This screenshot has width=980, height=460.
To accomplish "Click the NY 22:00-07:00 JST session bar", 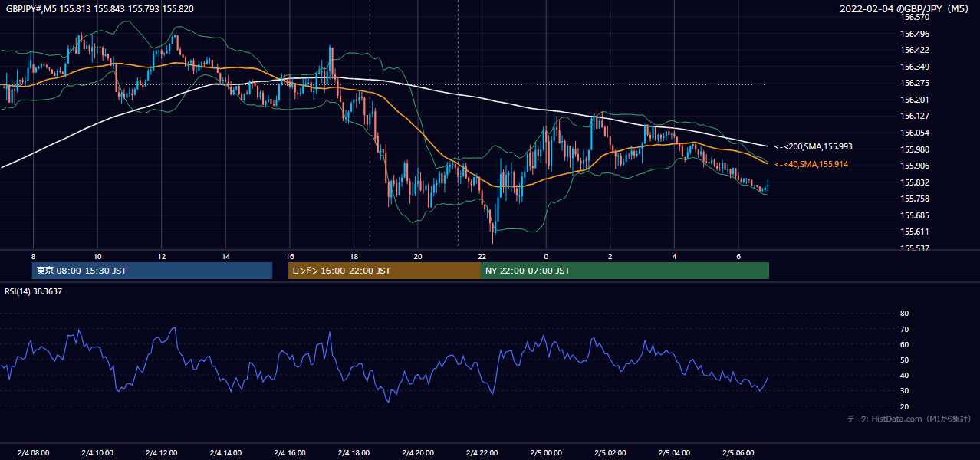I will pos(625,271).
